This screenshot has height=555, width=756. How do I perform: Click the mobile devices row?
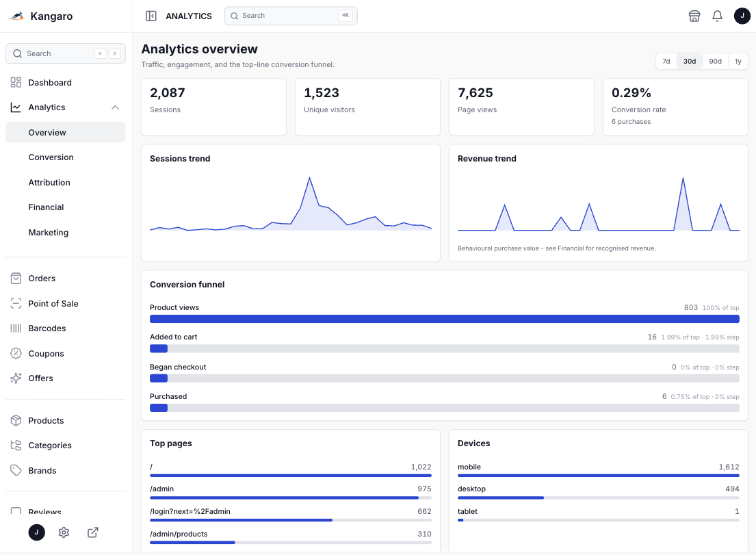click(599, 470)
